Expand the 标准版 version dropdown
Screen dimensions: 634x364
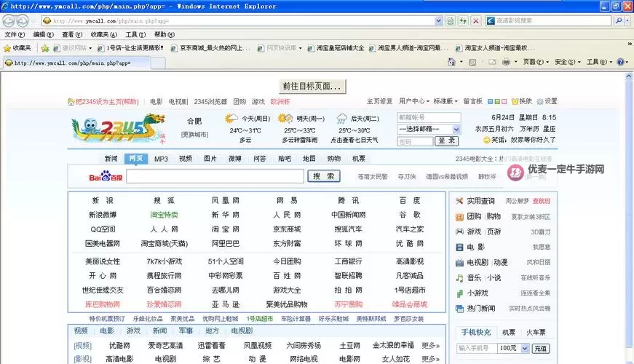coord(445,101)
